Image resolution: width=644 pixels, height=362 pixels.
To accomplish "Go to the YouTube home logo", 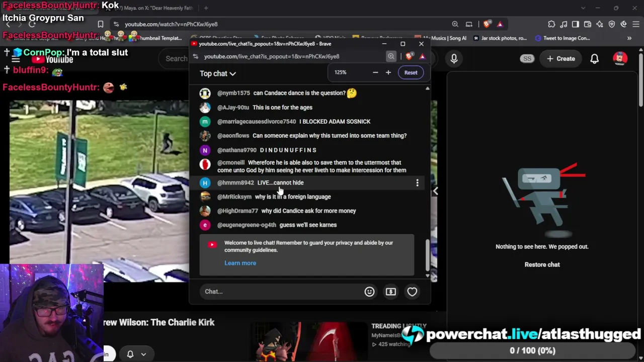I will click(53, 59).
